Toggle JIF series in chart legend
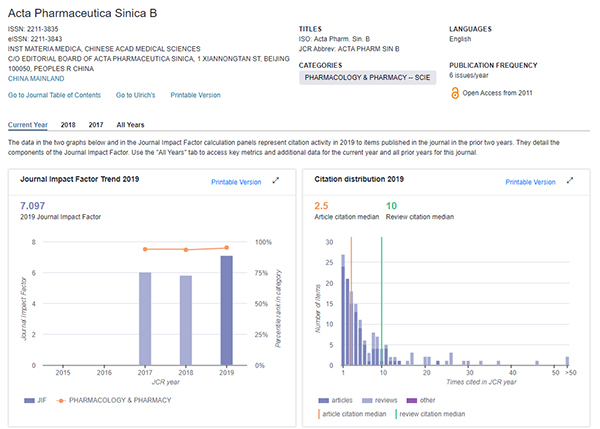 [32, 400]
